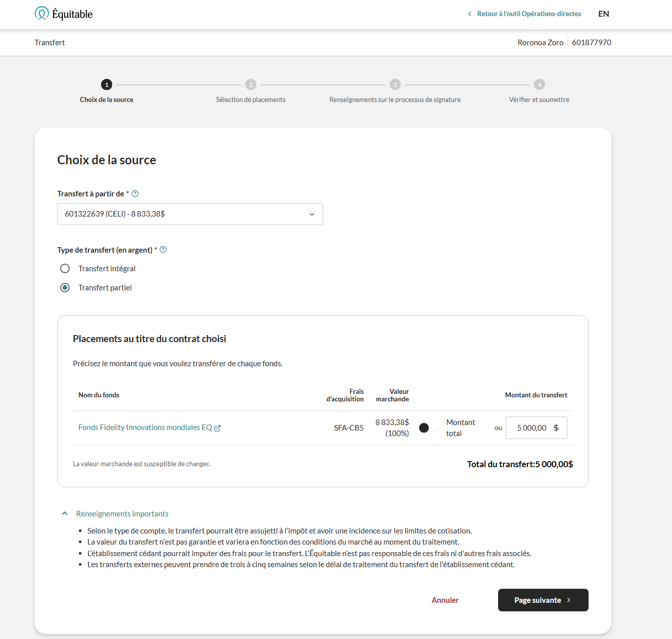The image size is (672, 639).
Task: Click step 4 circle Vérifier et soumettre
Action: click(x=539, y=85)
